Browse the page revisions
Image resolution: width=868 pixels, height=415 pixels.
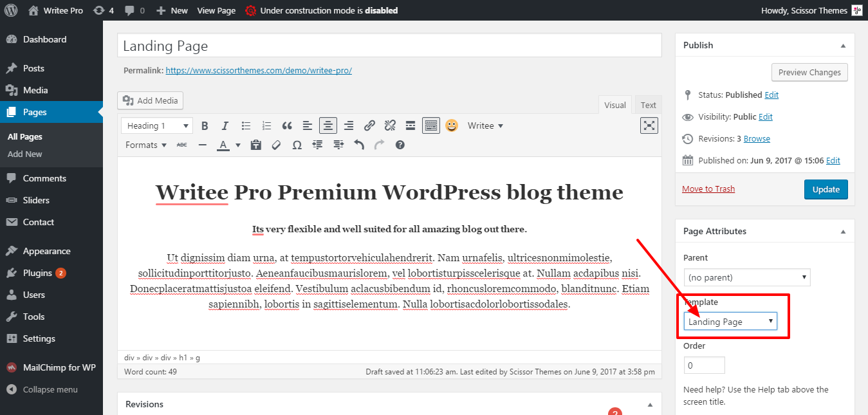coord(757,138)
